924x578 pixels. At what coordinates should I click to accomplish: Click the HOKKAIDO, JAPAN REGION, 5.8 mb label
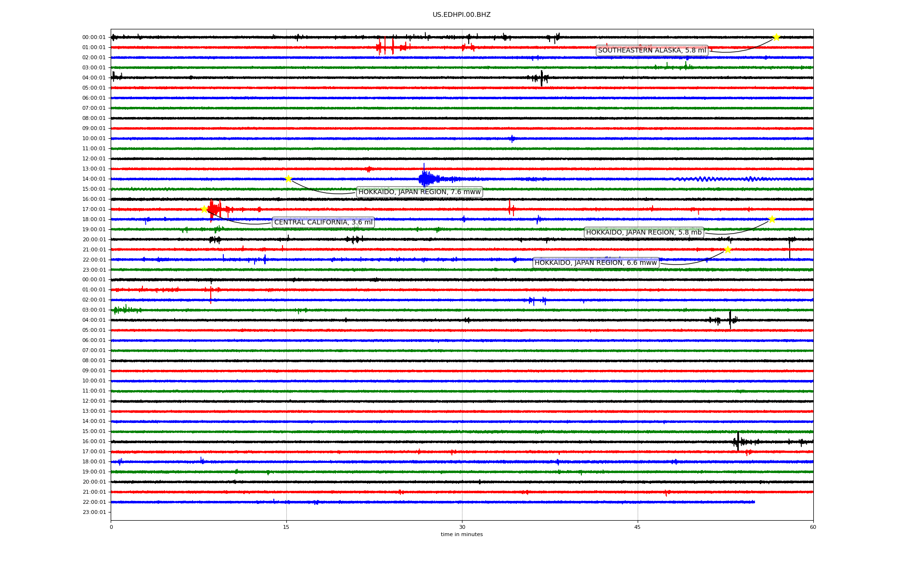[x=643, y=233]
